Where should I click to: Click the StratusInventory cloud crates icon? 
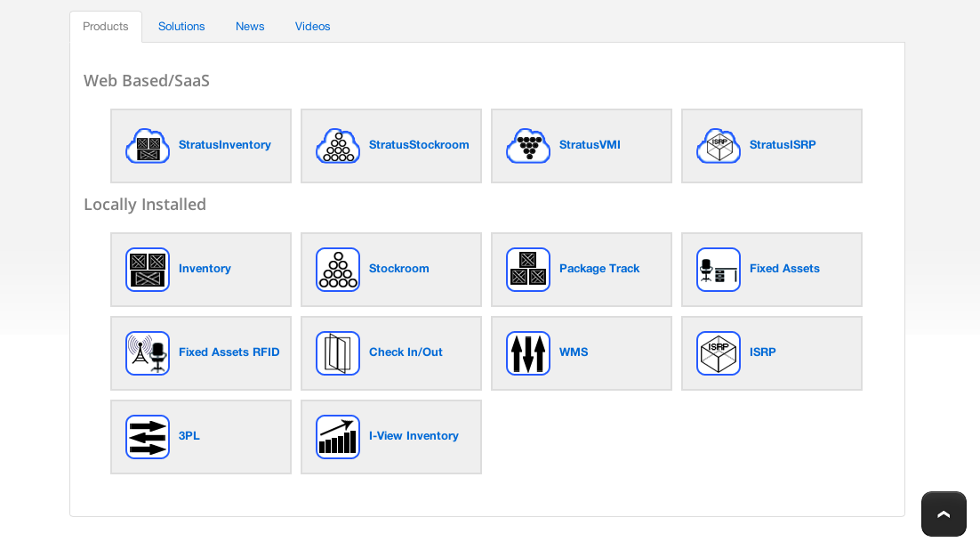(148, 146)
